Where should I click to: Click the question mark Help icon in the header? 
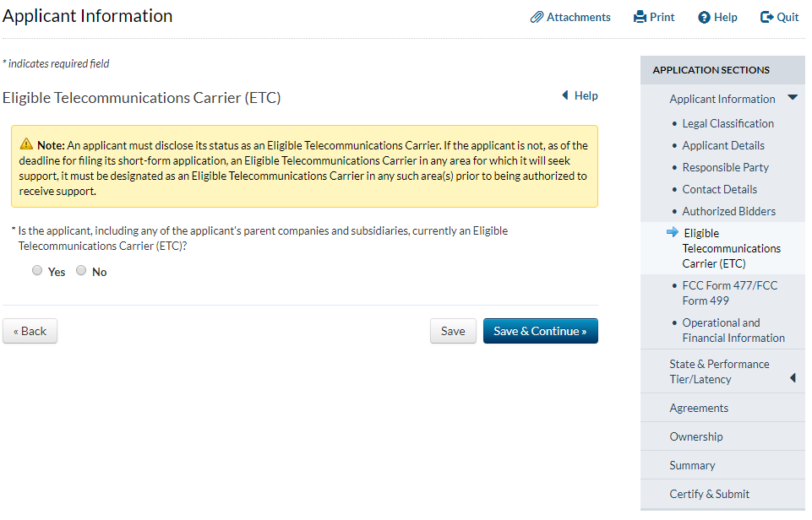point(704,18)
